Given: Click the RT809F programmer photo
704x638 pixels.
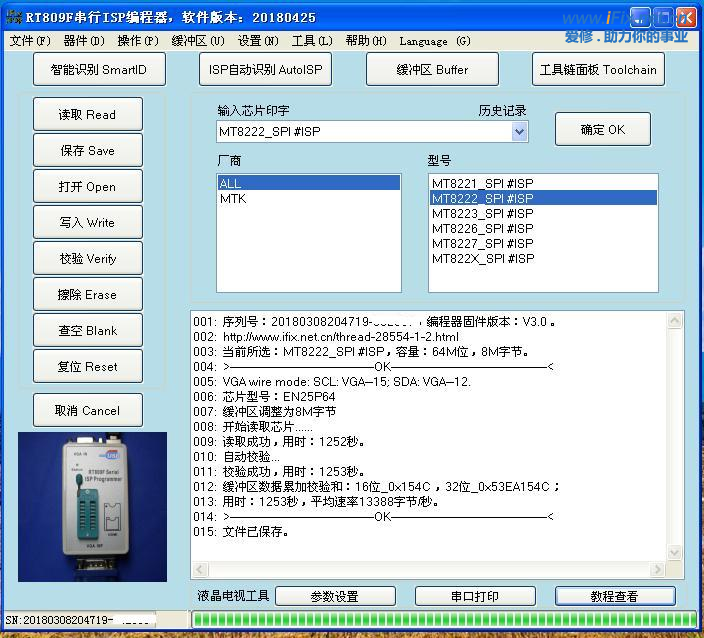Looking at the screenshot, I should click(92, 507).
